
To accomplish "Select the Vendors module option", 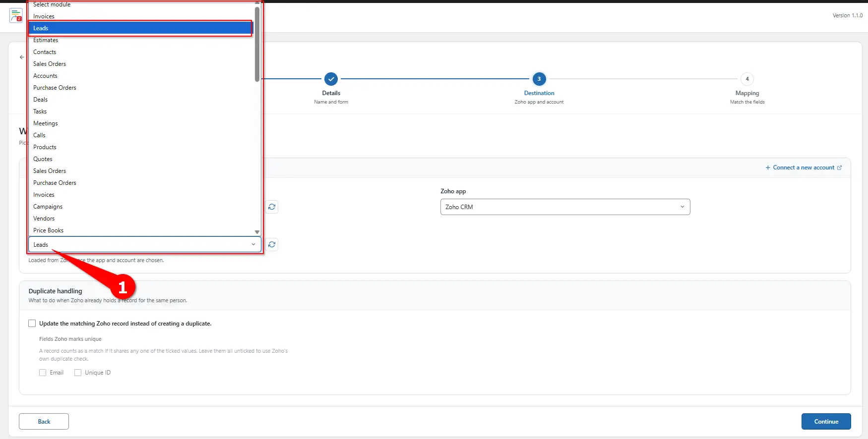I will (x=140, y=219).
